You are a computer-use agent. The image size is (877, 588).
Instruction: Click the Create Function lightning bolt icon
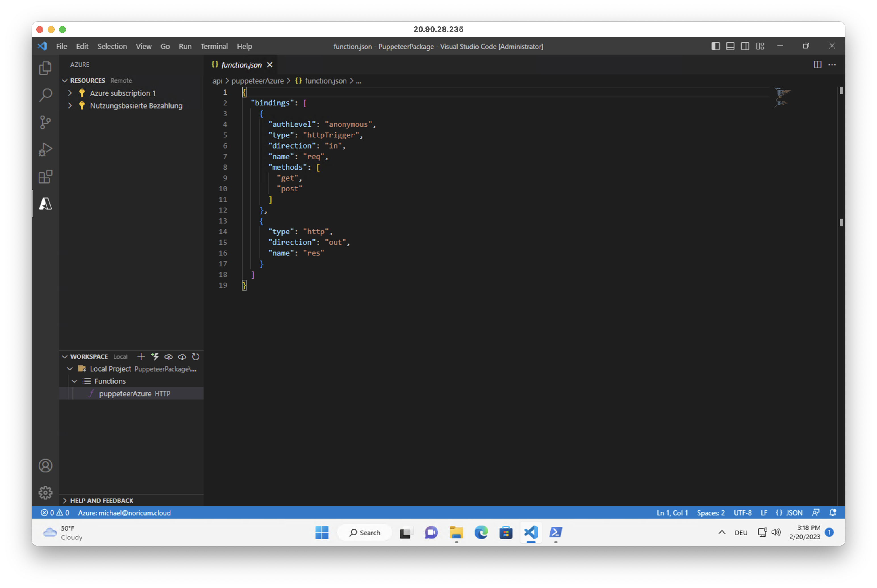coord(155,356)
